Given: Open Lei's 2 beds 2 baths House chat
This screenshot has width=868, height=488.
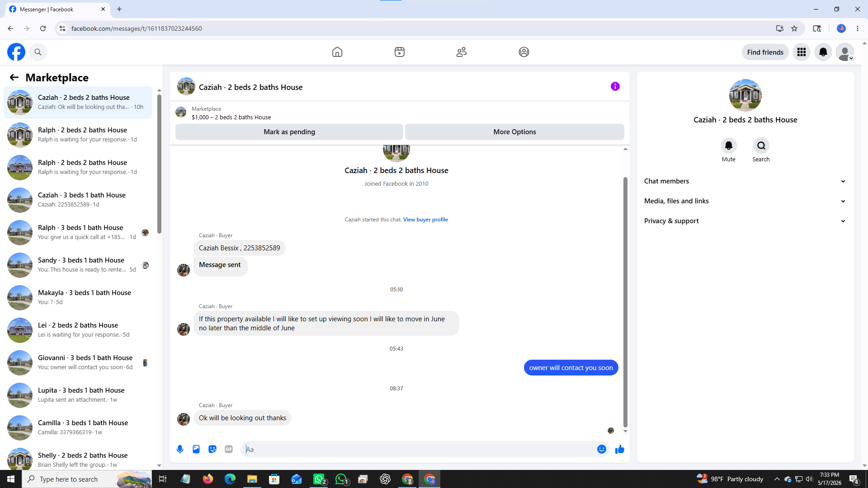Looking at the screenshot, I should click(78, 330).
